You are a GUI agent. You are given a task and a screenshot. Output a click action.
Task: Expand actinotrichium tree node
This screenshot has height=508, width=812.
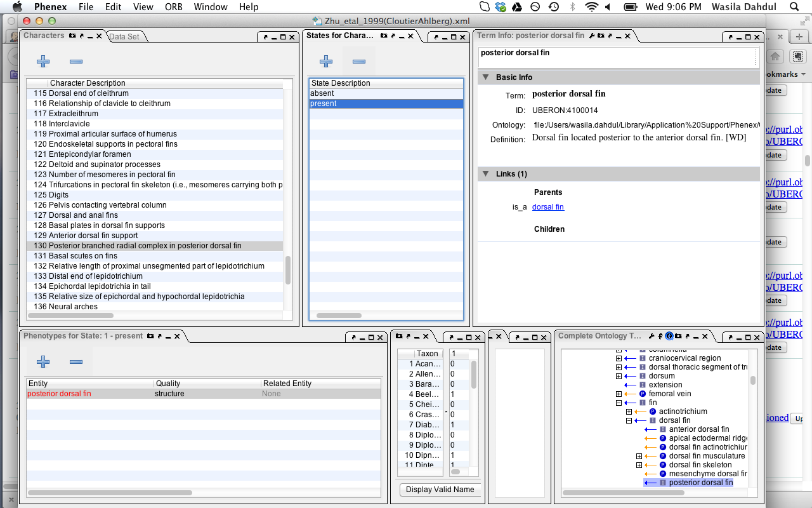629,411
